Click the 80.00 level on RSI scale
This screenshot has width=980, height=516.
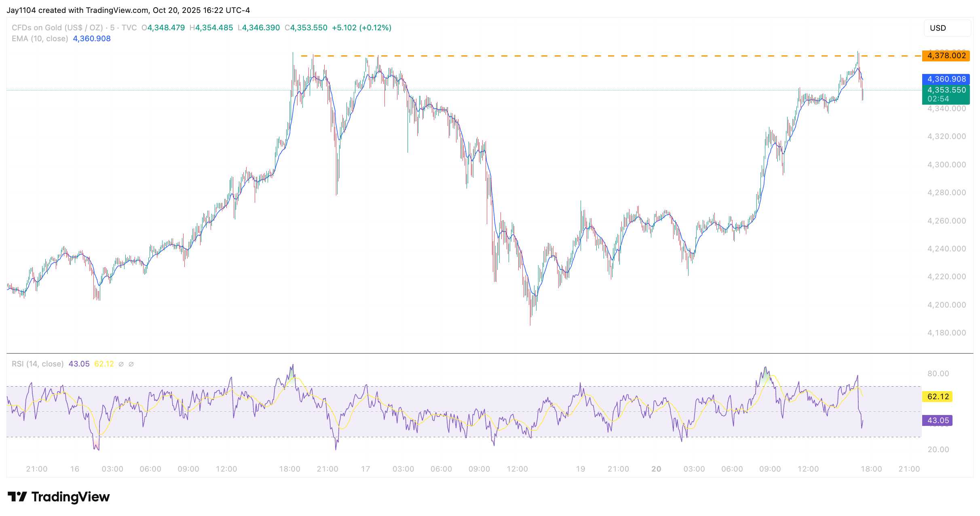click(938, 374)
